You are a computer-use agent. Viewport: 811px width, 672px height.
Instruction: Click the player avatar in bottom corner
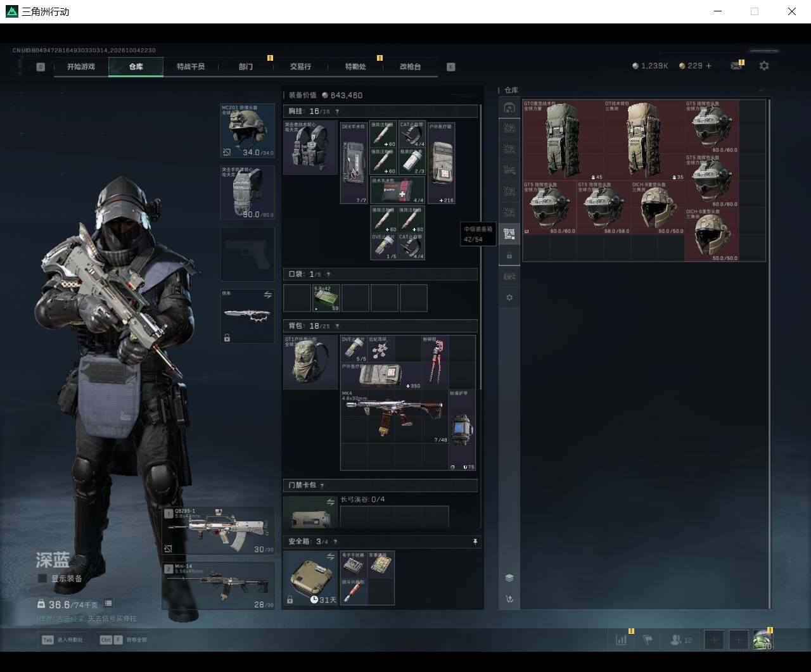(763, 640)
